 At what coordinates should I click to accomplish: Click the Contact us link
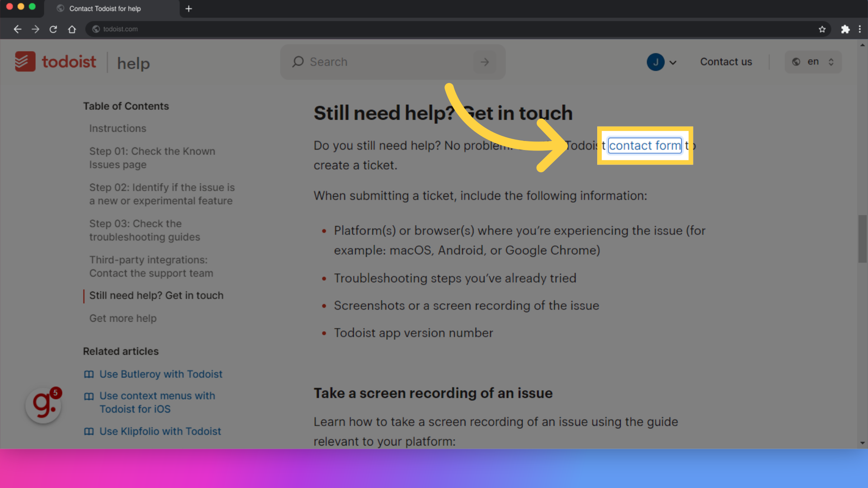(x=726, y=62)
